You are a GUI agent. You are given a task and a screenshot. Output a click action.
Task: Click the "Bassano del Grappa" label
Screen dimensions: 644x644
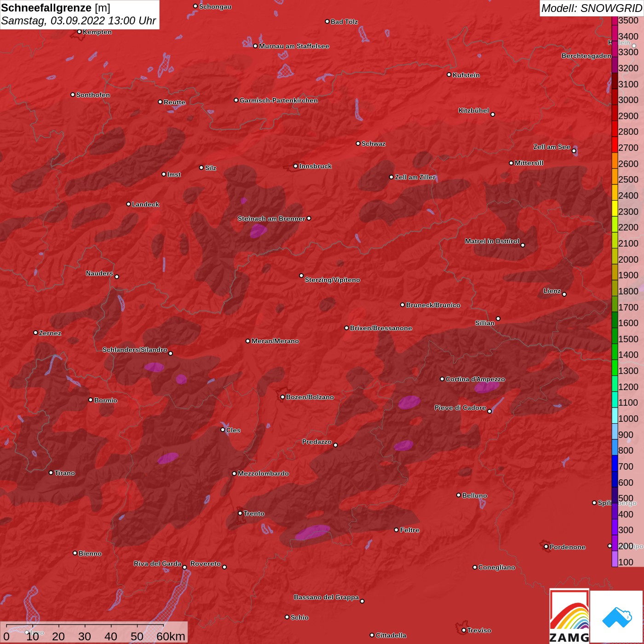tap(327, 597)
